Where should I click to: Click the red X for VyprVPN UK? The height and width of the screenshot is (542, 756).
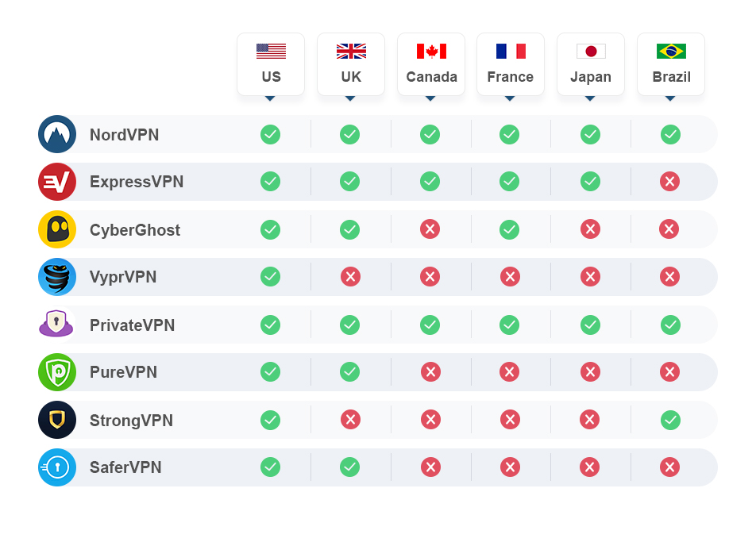point(350,276)
